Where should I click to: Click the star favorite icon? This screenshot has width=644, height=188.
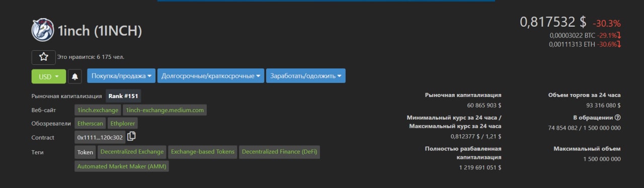tap(43, 57)
